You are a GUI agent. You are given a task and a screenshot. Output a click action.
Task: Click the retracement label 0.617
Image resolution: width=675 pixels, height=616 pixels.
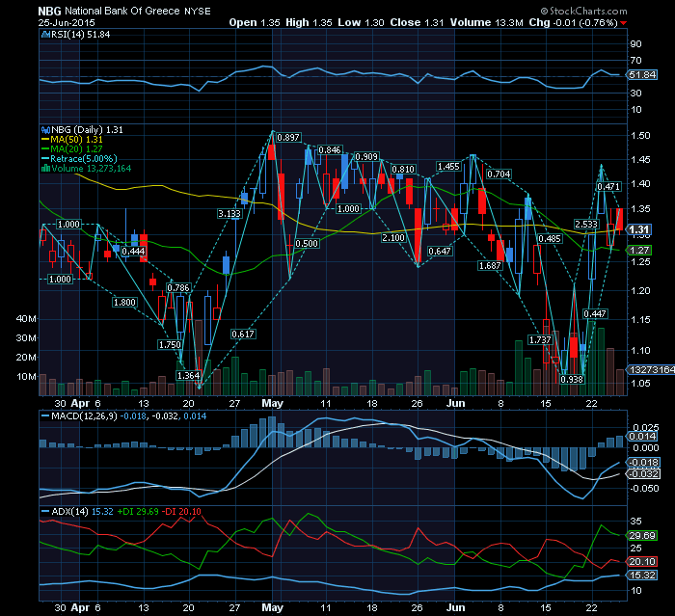(243, 334)
